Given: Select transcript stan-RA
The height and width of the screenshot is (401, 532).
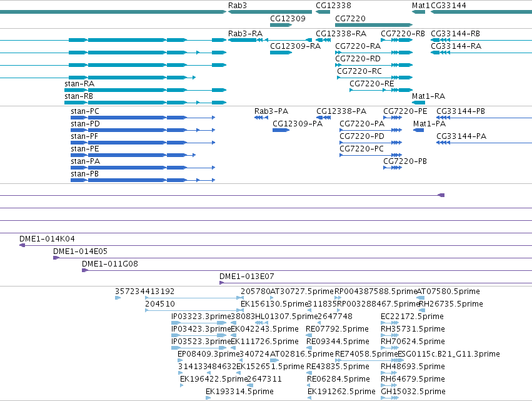Looking at the screenshot, I should tap(79, 84).
